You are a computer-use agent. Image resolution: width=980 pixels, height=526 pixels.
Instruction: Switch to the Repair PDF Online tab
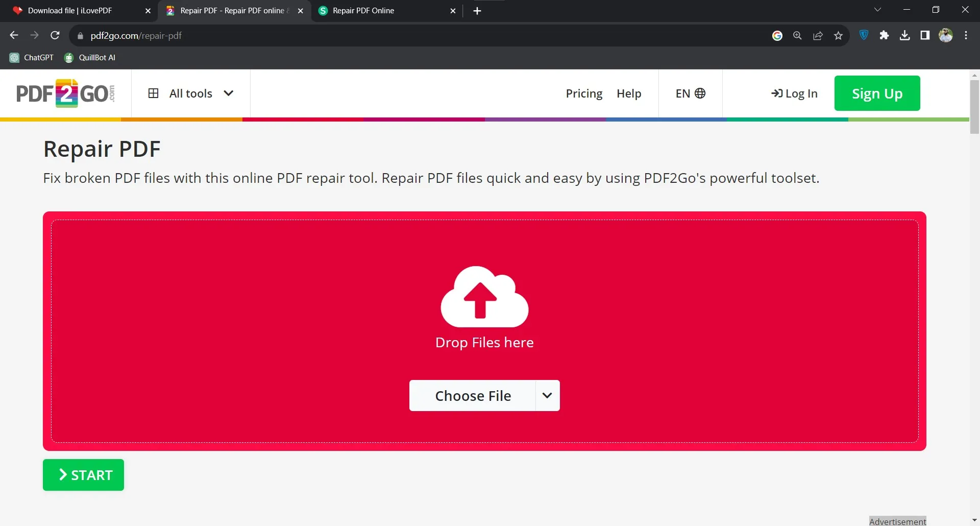pyautogui.click(x=363, y=10)
